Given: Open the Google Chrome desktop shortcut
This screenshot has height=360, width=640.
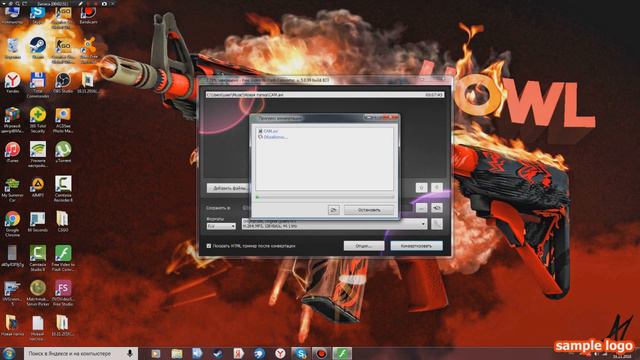Looking at the screenshot, I should click(x=12, y=223).
